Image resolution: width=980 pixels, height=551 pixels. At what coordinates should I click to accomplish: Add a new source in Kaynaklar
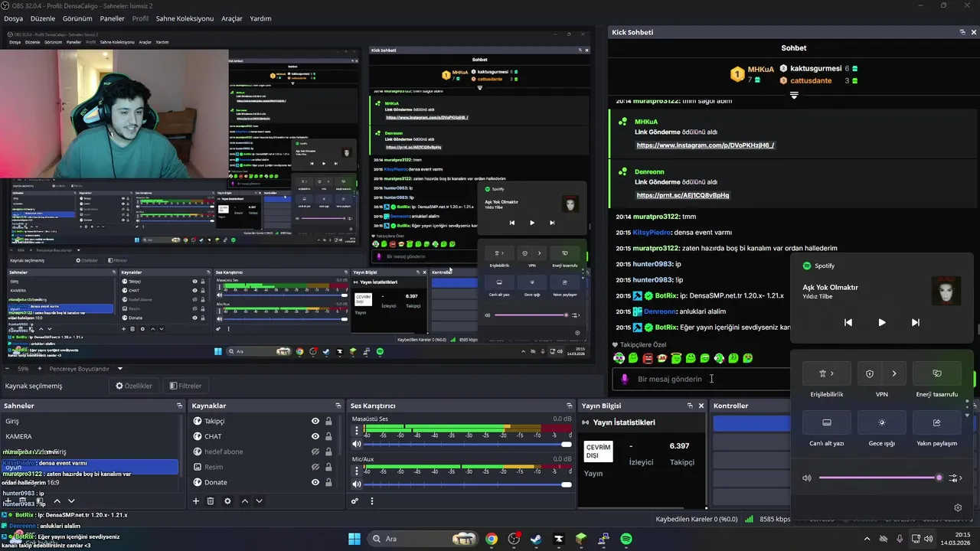(196, 501)
